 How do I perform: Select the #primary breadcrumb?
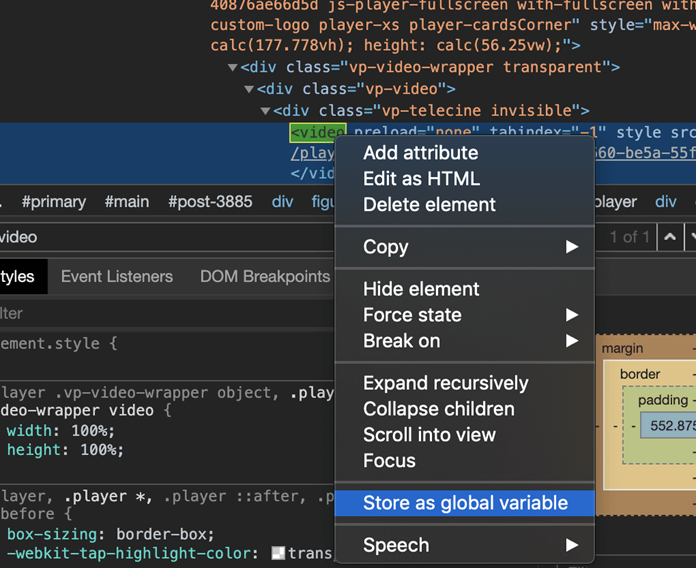pos(54,202)
